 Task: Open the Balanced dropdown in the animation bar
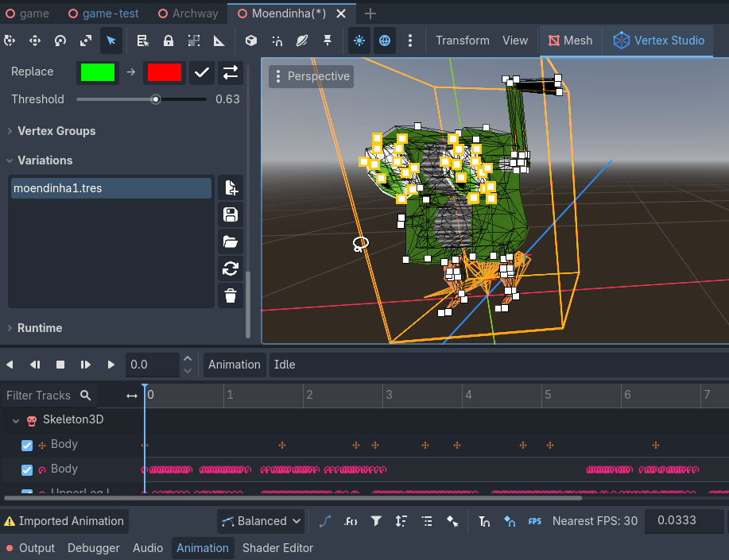click(261, 521)
